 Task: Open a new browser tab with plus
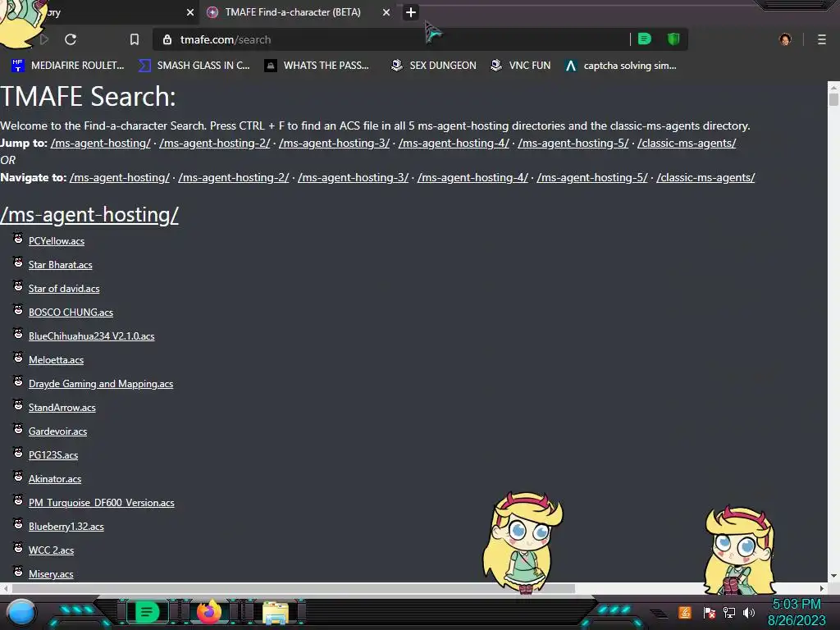click(x=410, y=12)
